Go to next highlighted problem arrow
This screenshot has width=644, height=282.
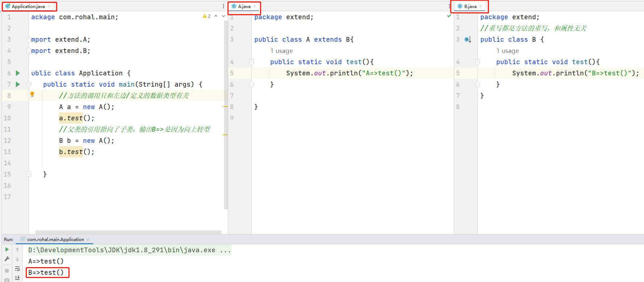click(223, 16)
